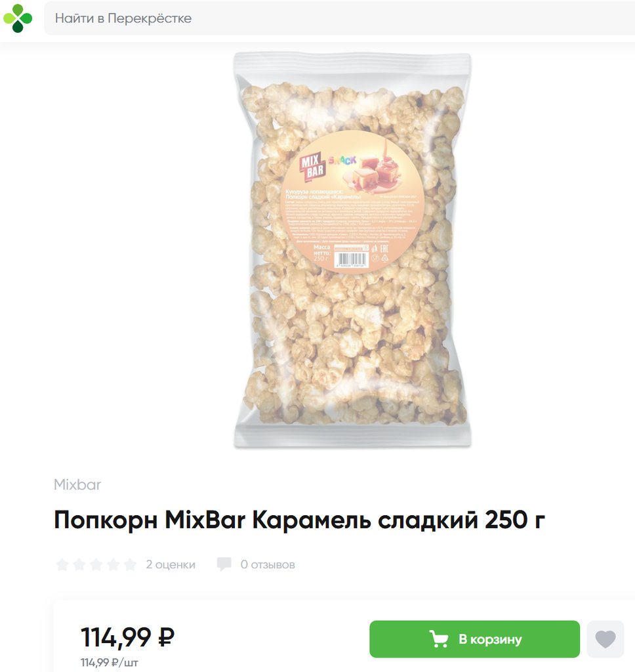Click the '114,99 ₽/шт' unit price
The image size is (635, 672).
click(110, 663)
